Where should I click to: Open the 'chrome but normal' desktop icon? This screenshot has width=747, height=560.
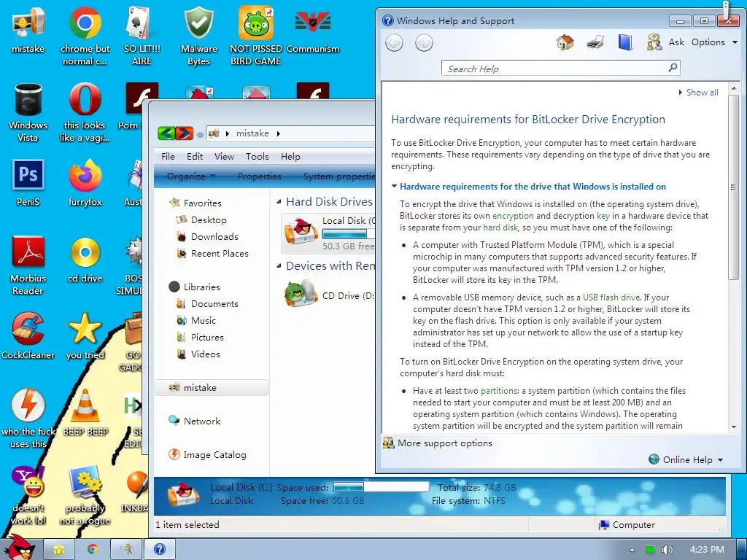85,36
